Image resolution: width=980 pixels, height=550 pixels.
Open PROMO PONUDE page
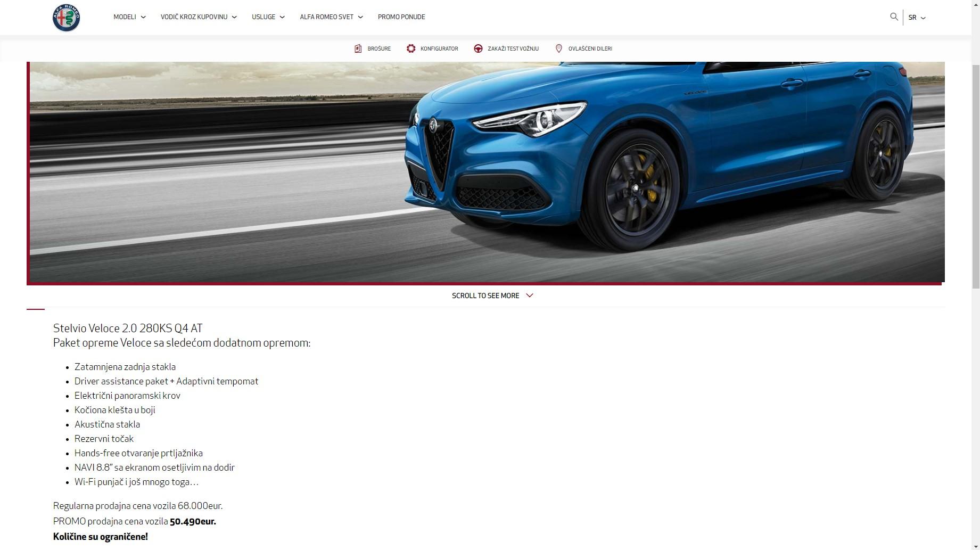[401, 17]
